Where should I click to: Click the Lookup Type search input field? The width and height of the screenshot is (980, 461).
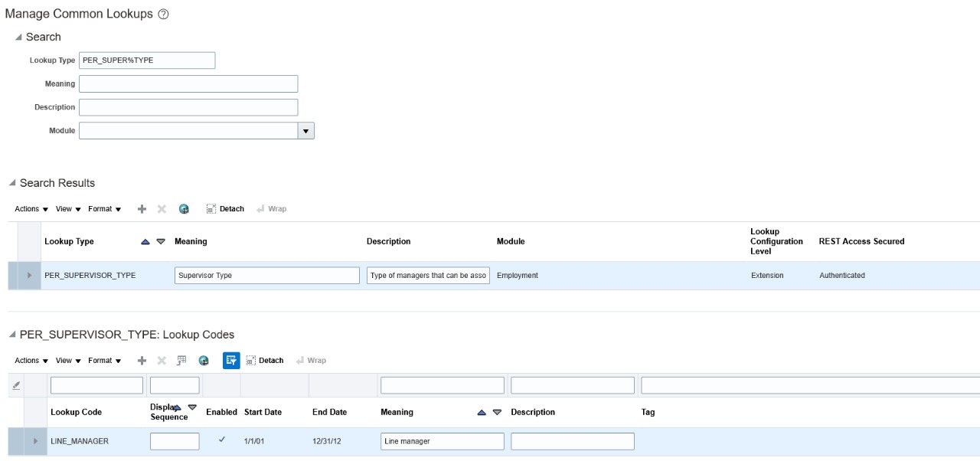coord(147,61)
